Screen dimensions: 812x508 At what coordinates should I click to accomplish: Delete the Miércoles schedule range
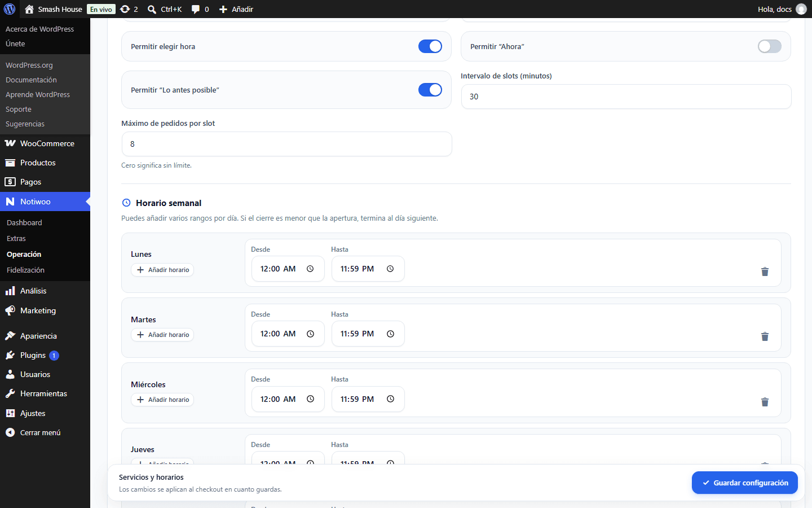coord(765,402)
